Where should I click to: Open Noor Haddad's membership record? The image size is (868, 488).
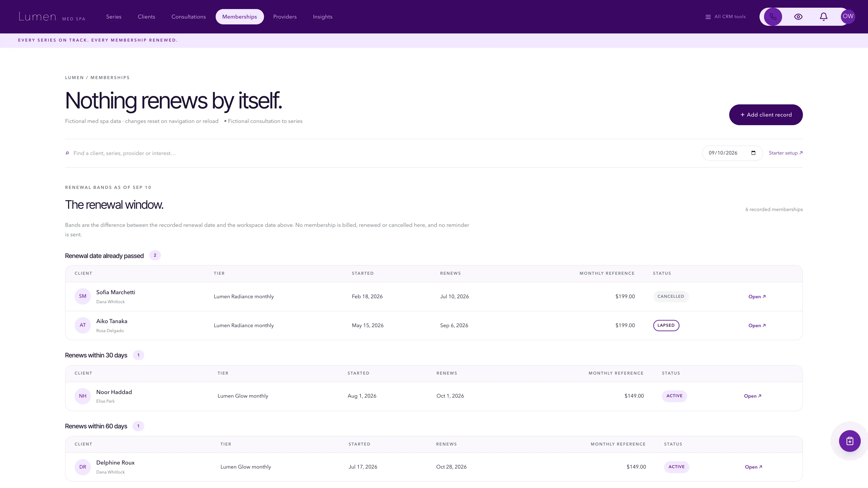(752, 396)
